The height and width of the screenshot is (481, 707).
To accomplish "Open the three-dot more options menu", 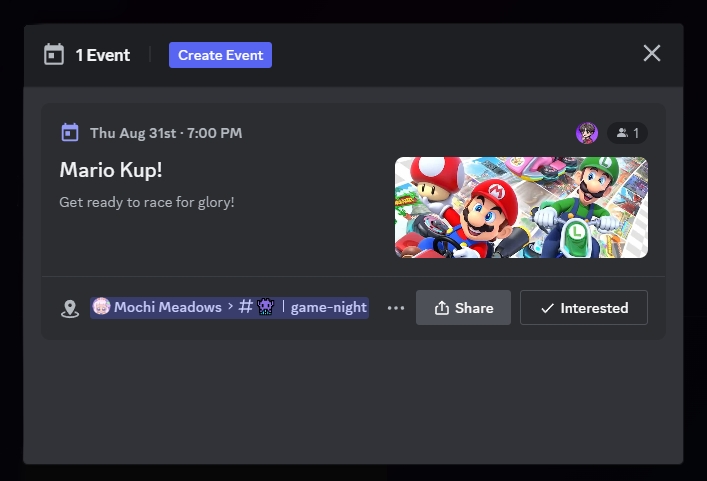I will point(396,308).
